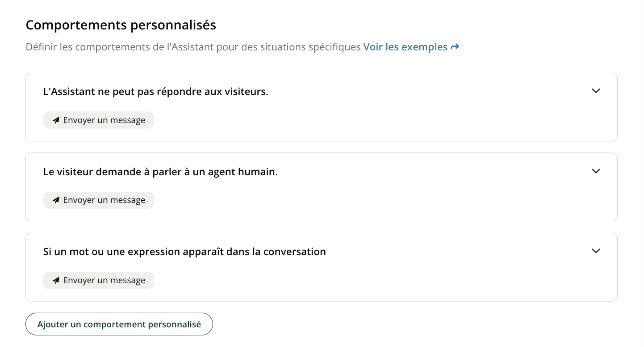The height and width of the screenshot is (347, 644).
Task: Select "Envoyer un message" under the human agent behavior
Action: (104, 200)
